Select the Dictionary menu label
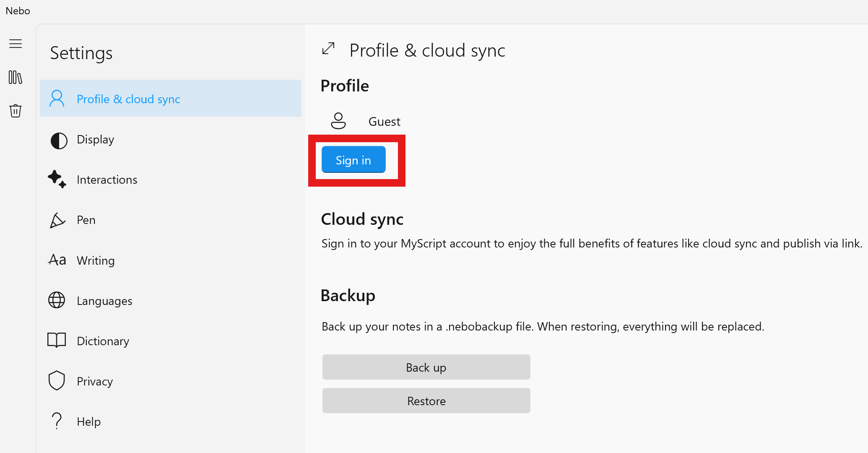The width and height of the screenshot is (868, 453). tap(103, 341)
